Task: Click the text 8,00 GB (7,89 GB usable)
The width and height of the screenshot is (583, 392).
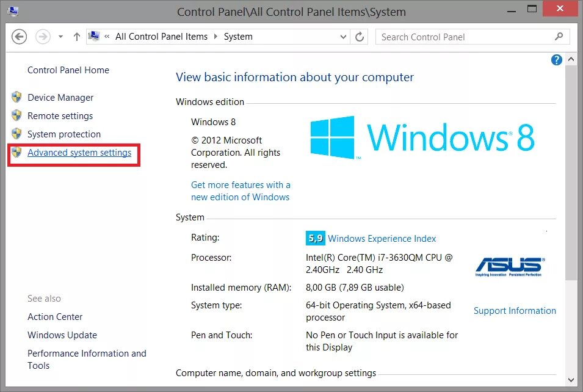Action: (355, 288)
